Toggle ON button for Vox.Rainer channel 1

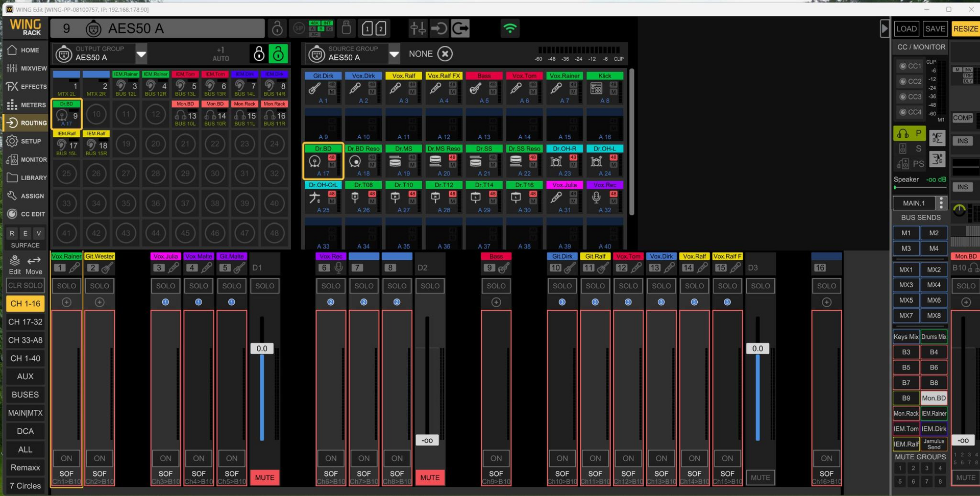pyautogui.click(x=66, y=458)
